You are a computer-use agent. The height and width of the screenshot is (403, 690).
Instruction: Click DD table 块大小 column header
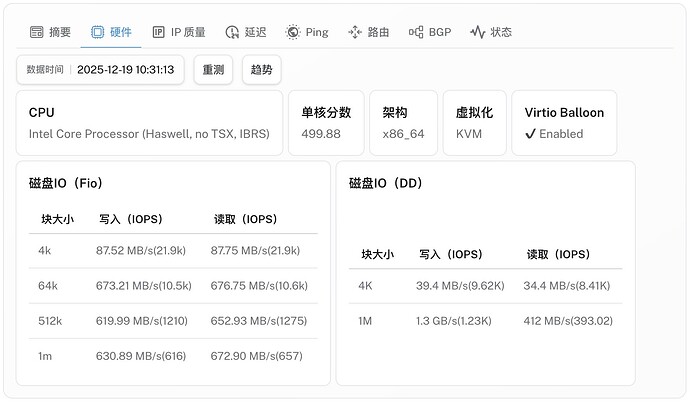378,254
